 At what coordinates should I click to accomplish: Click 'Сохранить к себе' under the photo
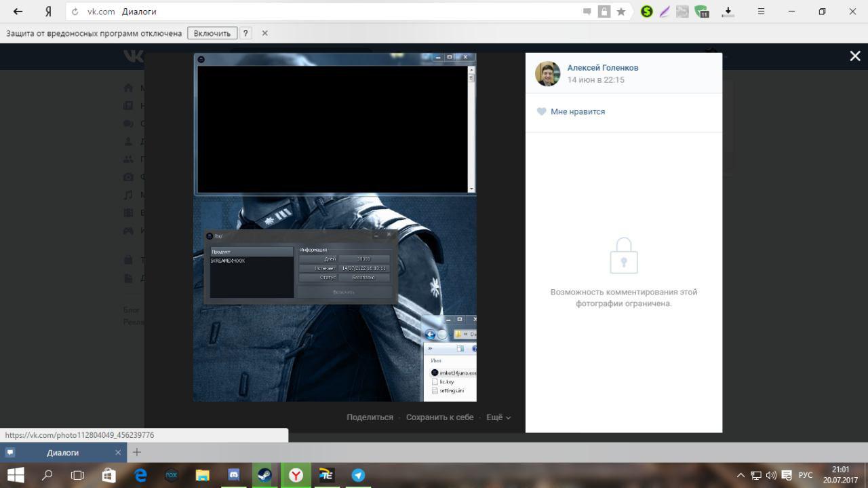pos(439,417)
